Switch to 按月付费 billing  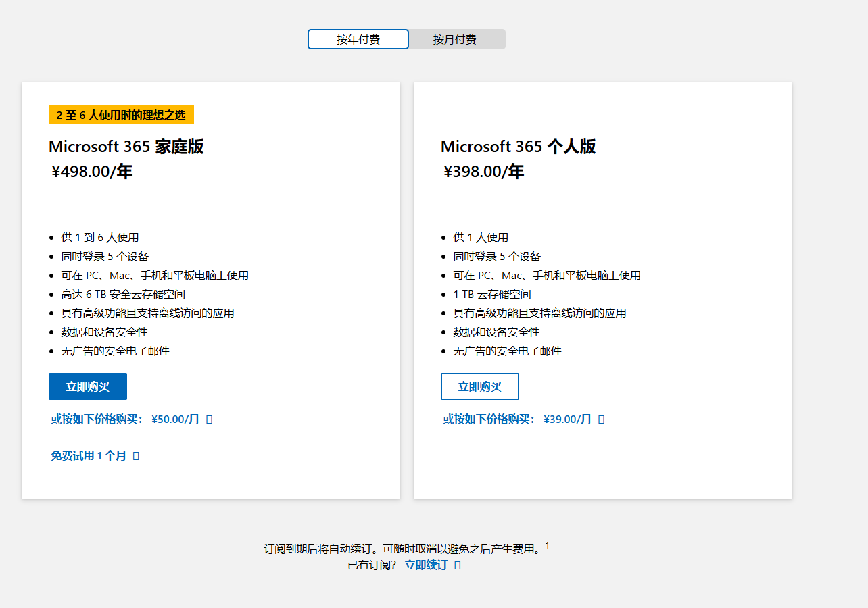pos(455,39)
